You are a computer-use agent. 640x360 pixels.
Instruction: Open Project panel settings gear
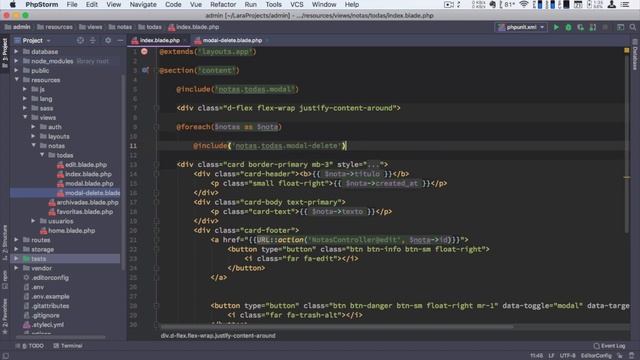pyautogui.click(x=108, y=40)
